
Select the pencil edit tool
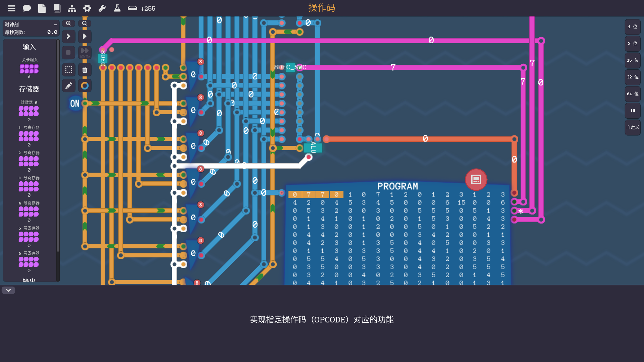(68, 86)
